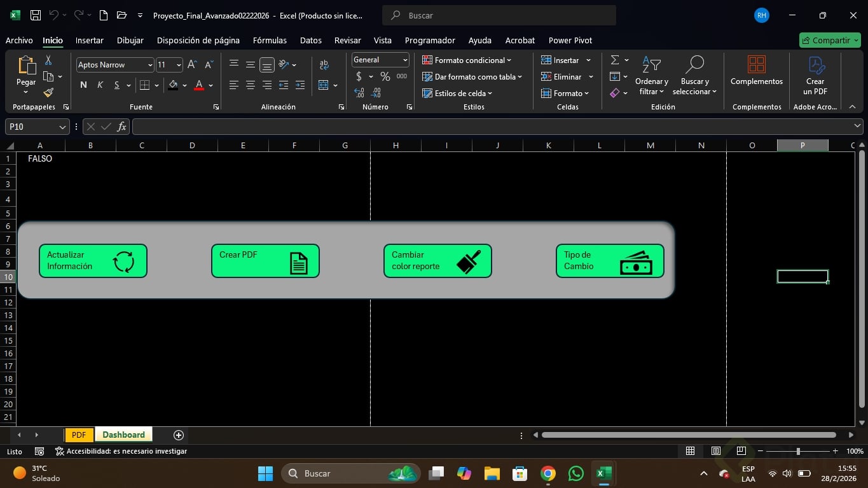Click the Cut scissors icon
The image size is (868, 488).
tap(48, 60)
